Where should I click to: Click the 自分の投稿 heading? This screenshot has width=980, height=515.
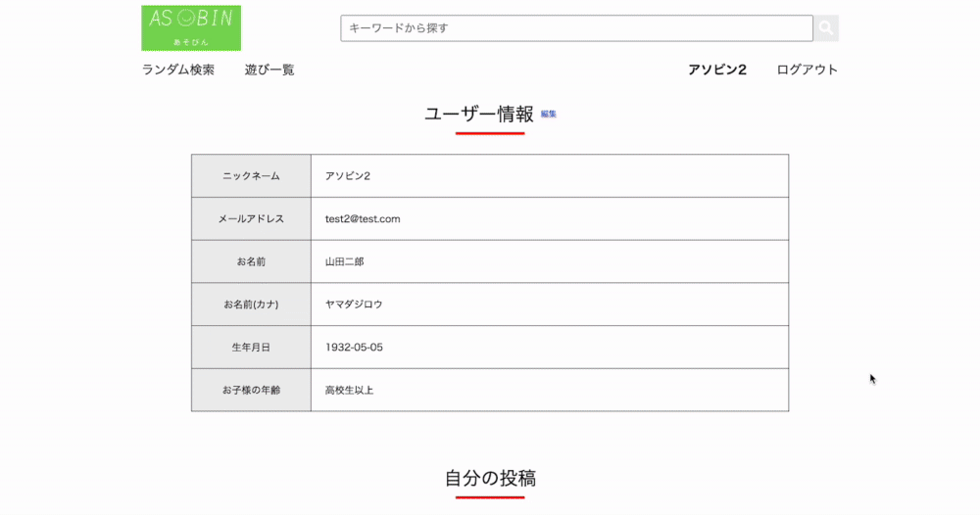click(490, 479)
